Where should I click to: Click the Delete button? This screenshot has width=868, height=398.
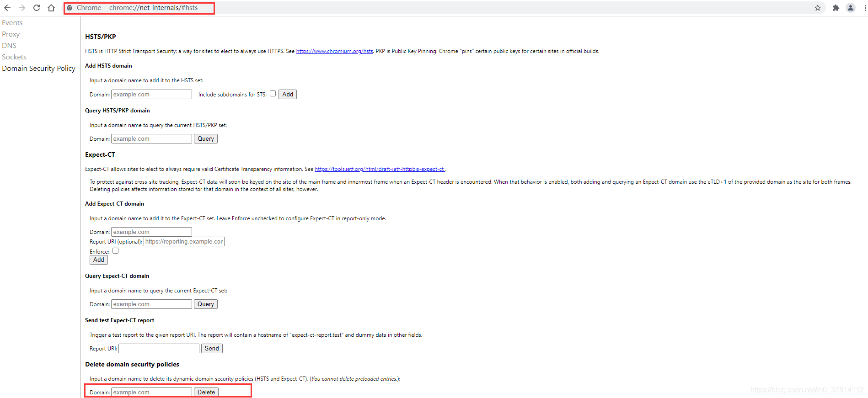[x=206, y=393]
